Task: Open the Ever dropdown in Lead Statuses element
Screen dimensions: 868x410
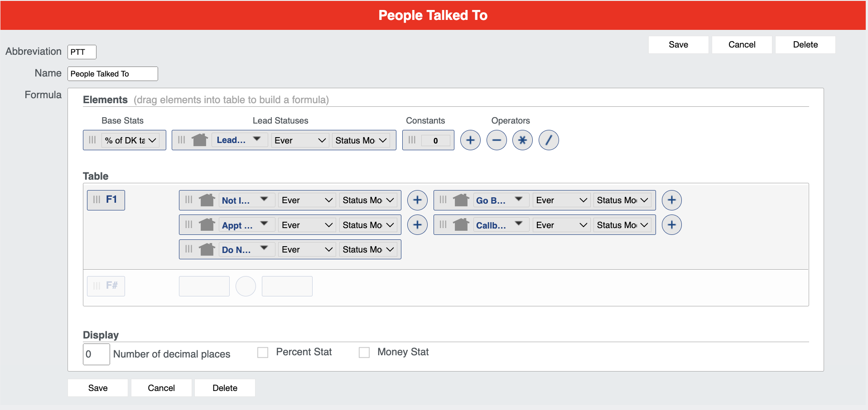Action: [x=300, y=140]
